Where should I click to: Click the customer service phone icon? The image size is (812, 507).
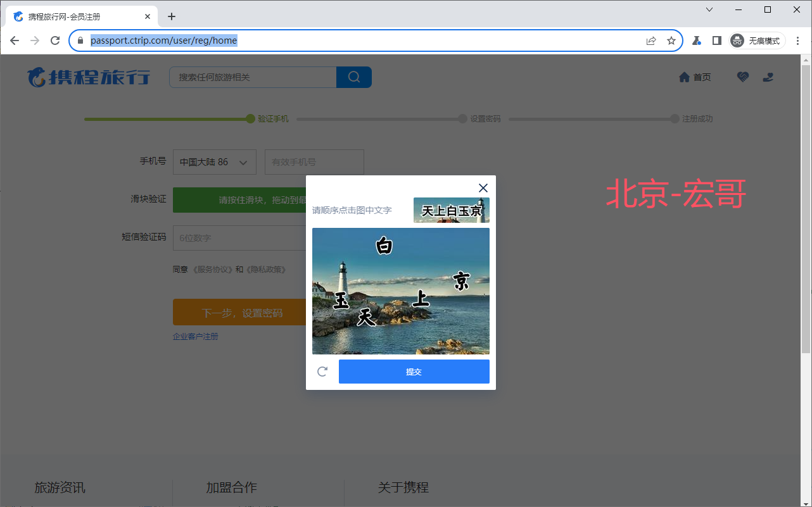click(768, 77)
